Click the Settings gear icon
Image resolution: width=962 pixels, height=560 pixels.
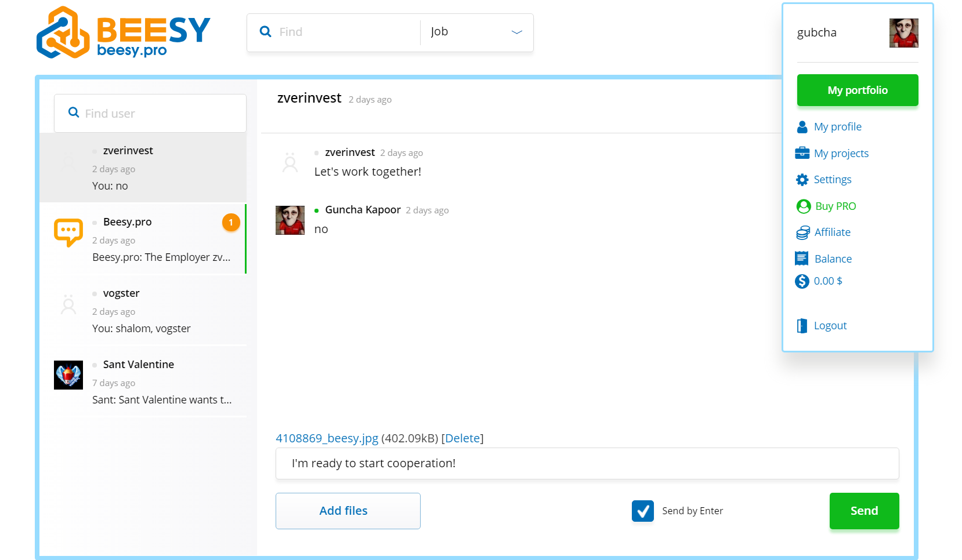point(802,180)
